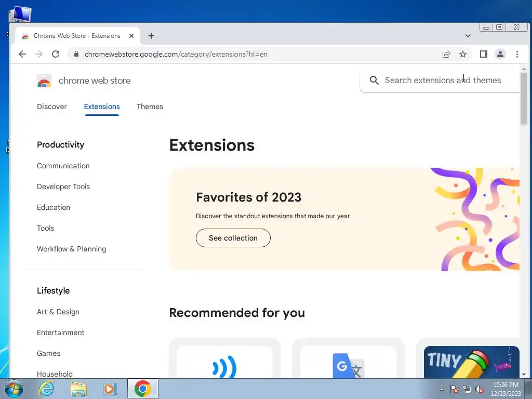Click the Favorites of 2023 banner title
532x399 pixels.
249,197
